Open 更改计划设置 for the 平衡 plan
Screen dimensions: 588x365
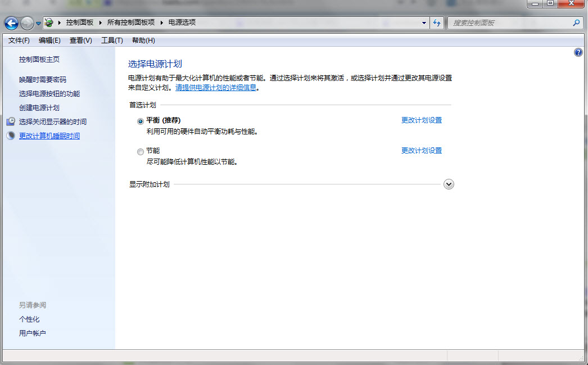[x=421, y=120]
